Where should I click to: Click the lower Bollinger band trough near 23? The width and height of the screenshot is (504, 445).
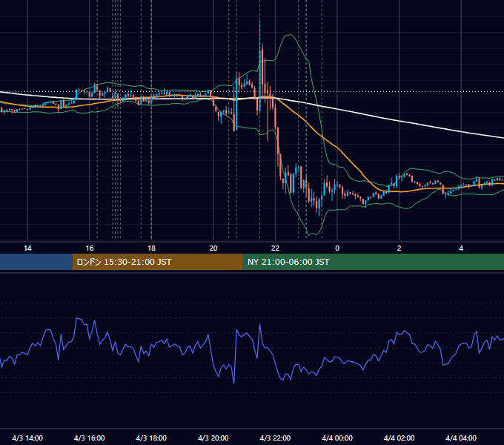[308, 235]
